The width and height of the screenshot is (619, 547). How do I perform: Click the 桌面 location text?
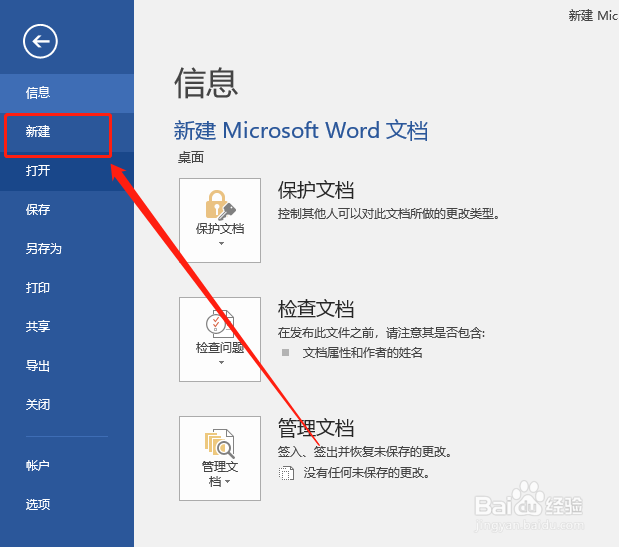pos(191,157)
